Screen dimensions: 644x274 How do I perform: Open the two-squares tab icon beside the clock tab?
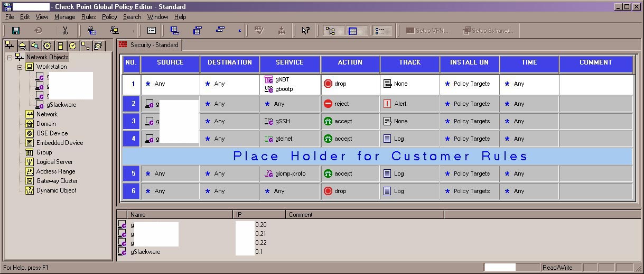click(86, 46)
